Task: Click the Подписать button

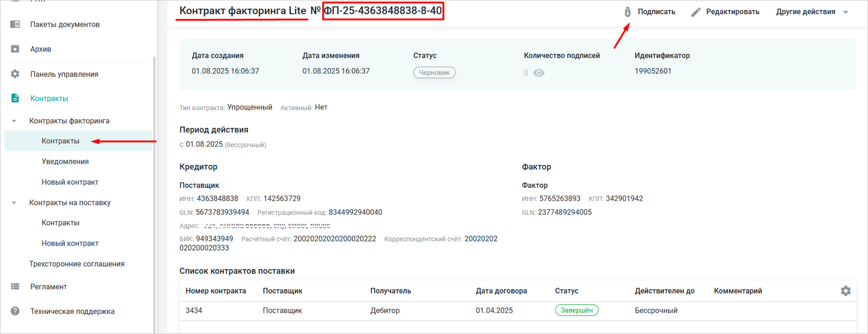Action: (x=656, y=12)
